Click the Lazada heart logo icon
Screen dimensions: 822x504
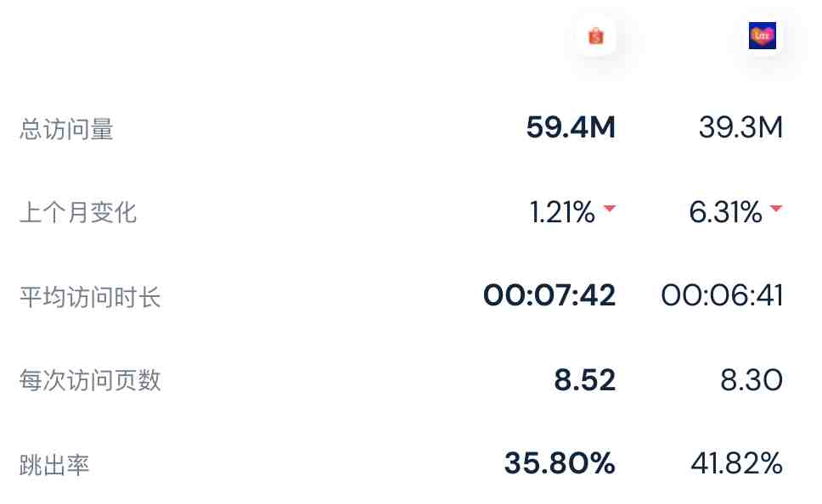pyautogui.click(x=763, y=36)
